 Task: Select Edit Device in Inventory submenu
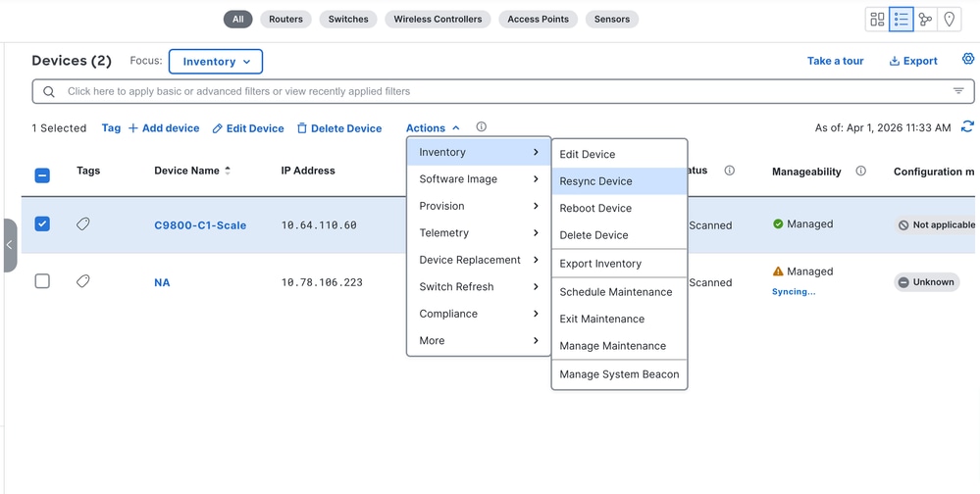coord(619,154)
